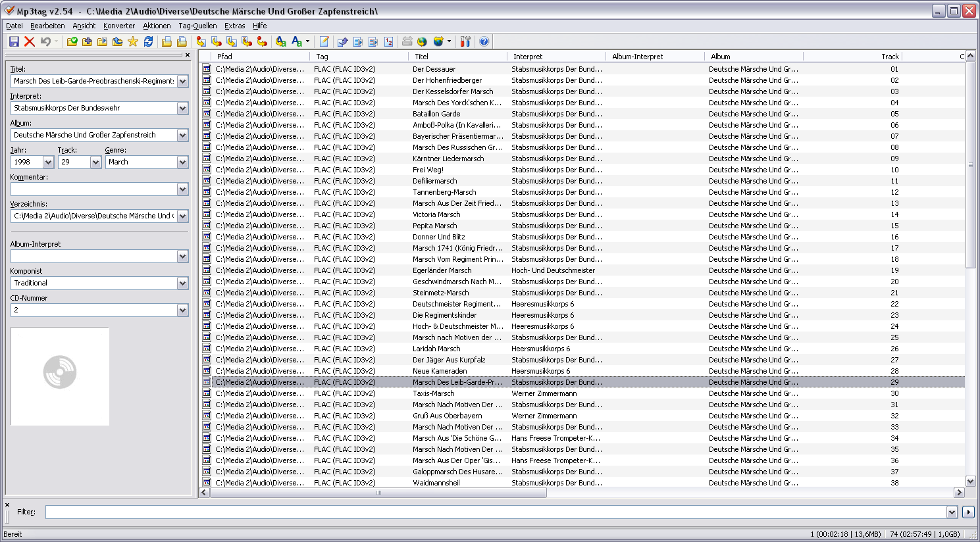Click the Tag to Filename convert icon

coord(201,41)
